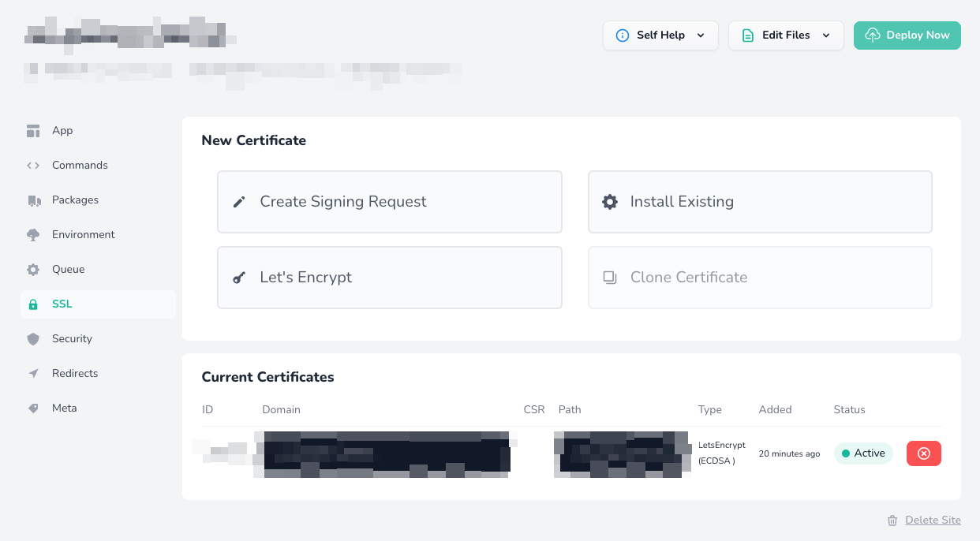Image resolution: width=980 pixels, height=541 pixels.
Task: Select the Commands code-bracket icon
Action: 33,166
